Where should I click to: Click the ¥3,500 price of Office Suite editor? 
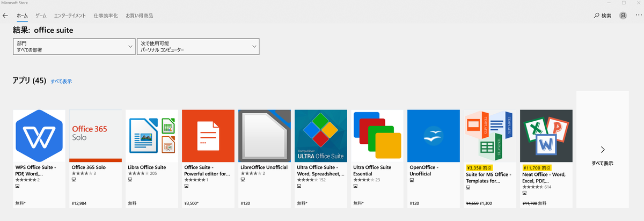[192, 204]
